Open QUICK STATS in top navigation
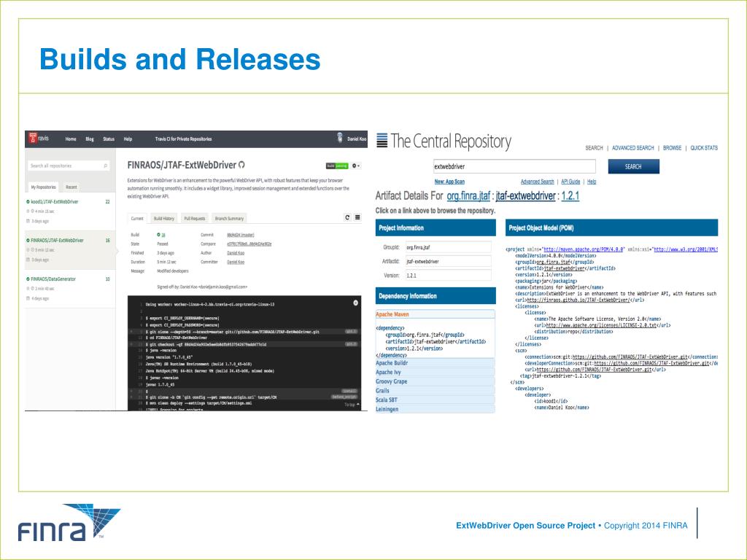Image resolution: width=747 pixels, height=560 pixels. click(704, 148)
